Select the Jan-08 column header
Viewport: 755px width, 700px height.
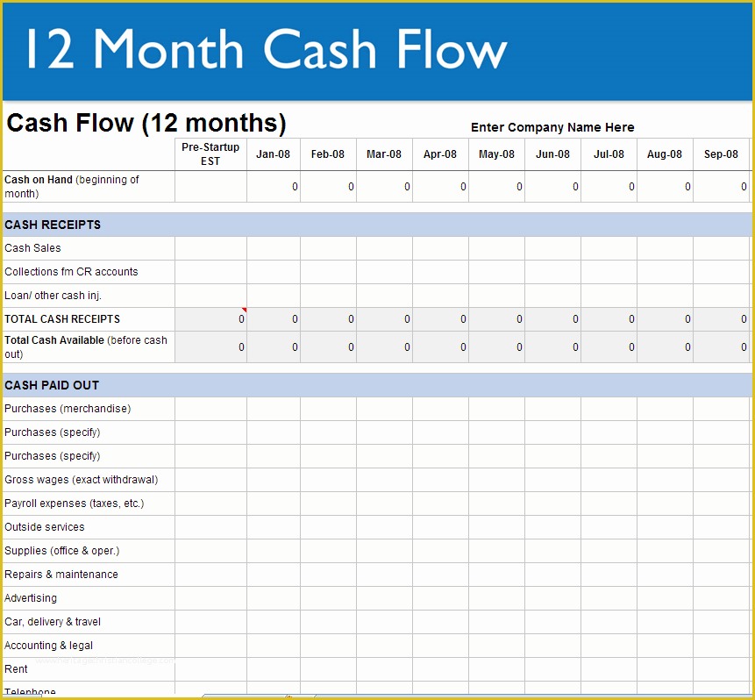[273, 154]
